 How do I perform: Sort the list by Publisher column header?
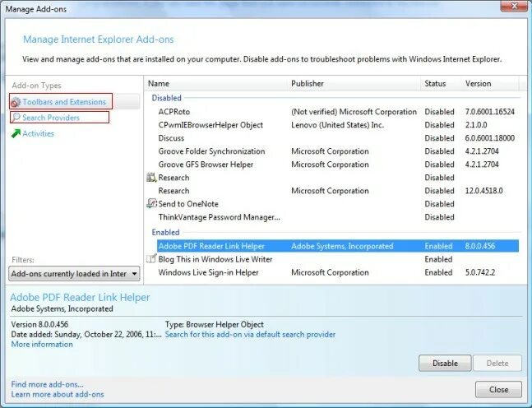coord(354,84)
